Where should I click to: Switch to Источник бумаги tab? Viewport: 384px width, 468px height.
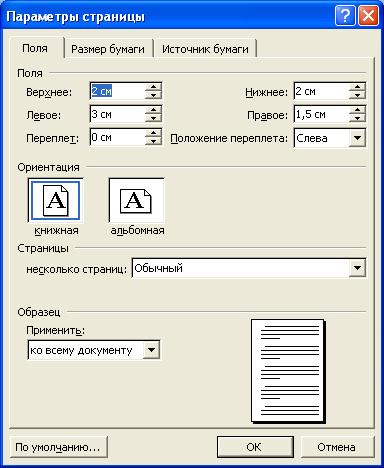(205, 49)
